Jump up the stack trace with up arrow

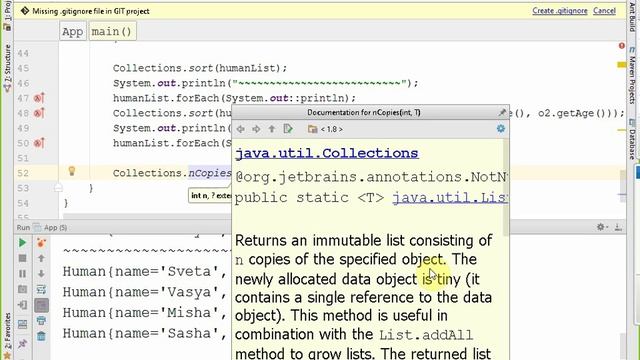pyautogui.click(x=41, y=258)
